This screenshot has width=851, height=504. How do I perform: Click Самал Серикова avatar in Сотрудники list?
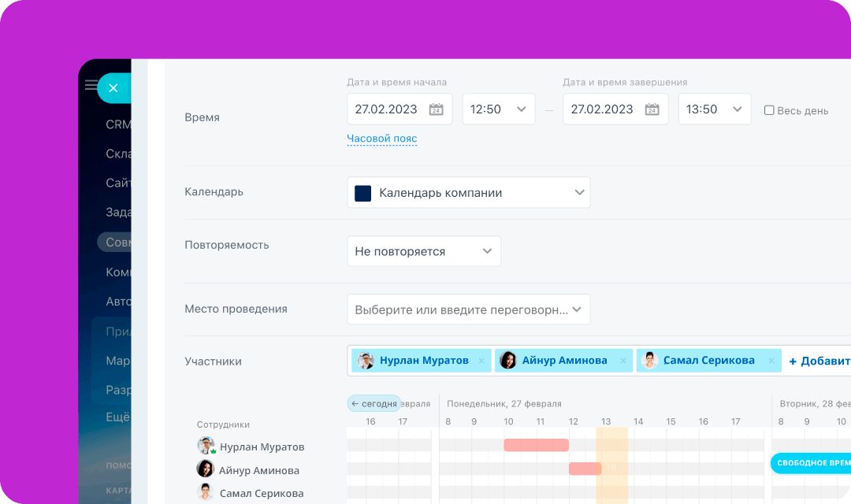[x=205, y=492]
